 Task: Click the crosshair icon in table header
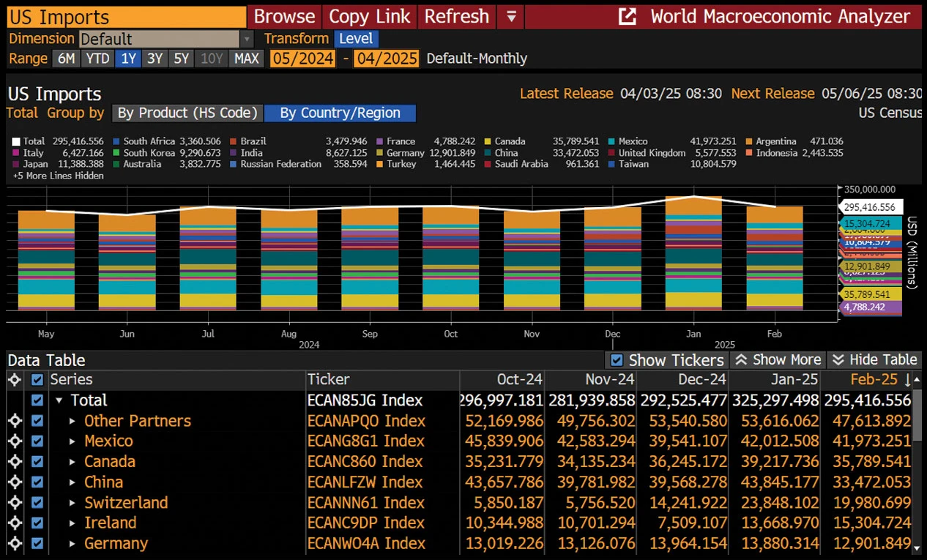pyautogui.click(x=15, y=379)
